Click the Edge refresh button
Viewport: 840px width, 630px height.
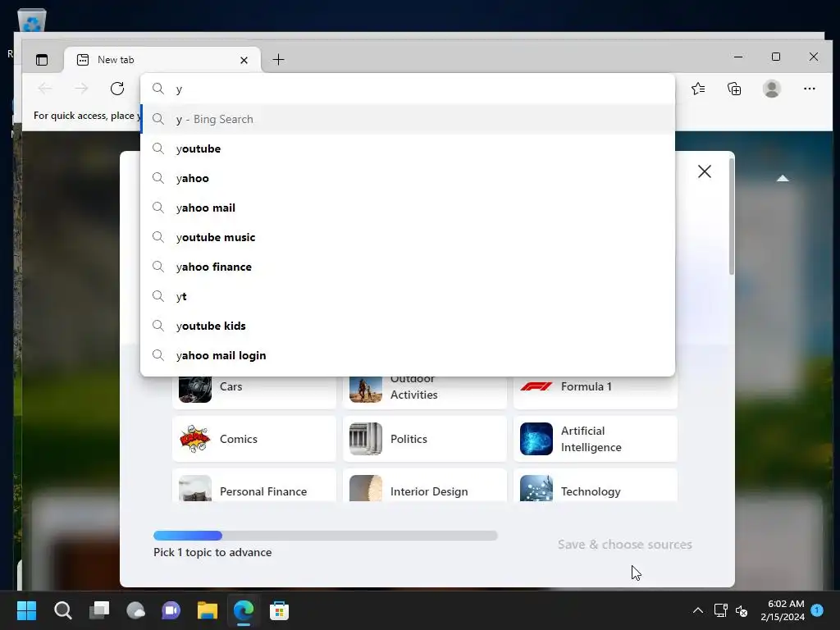click(117, 89)
